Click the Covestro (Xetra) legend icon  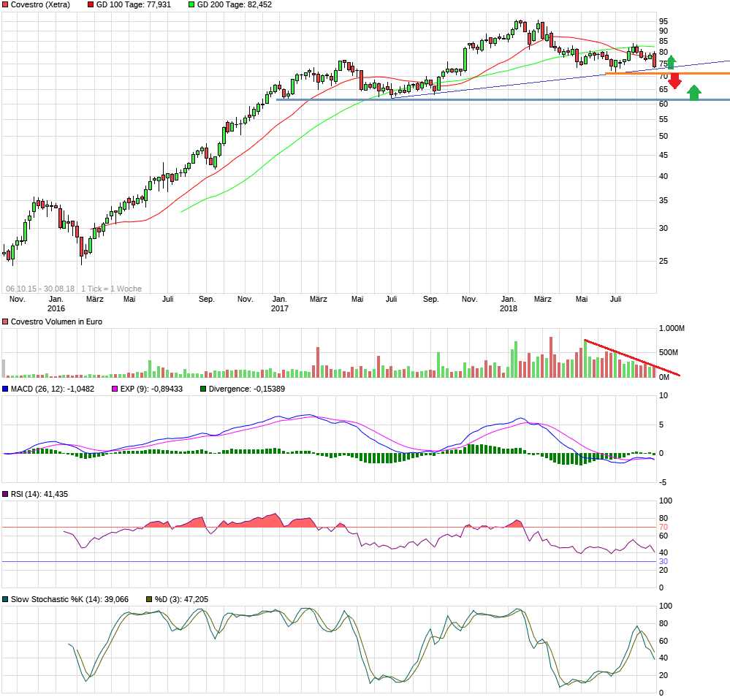point(6,4)
